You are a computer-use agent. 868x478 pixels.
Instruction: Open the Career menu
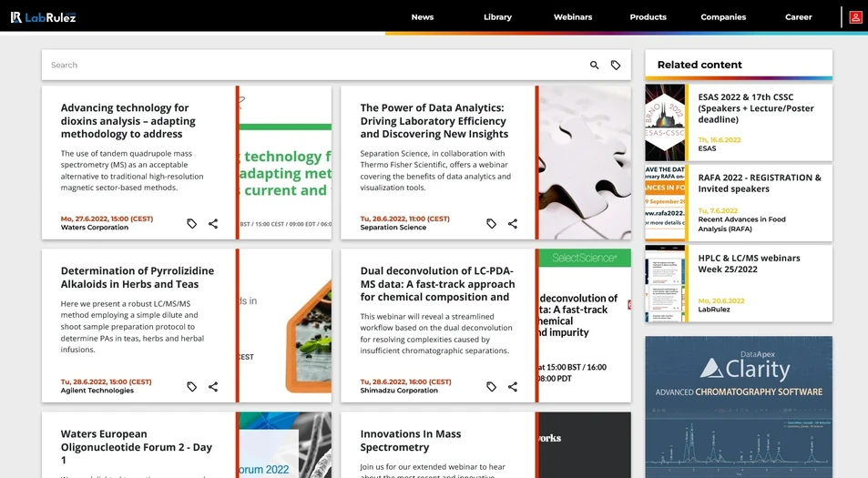(798, 17)
